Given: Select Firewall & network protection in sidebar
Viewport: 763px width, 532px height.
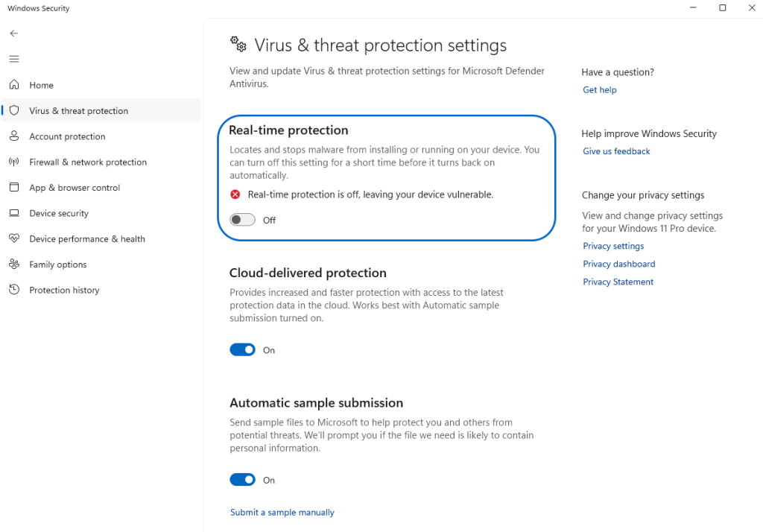Looking at the screenshot, I should pos(88,162).
